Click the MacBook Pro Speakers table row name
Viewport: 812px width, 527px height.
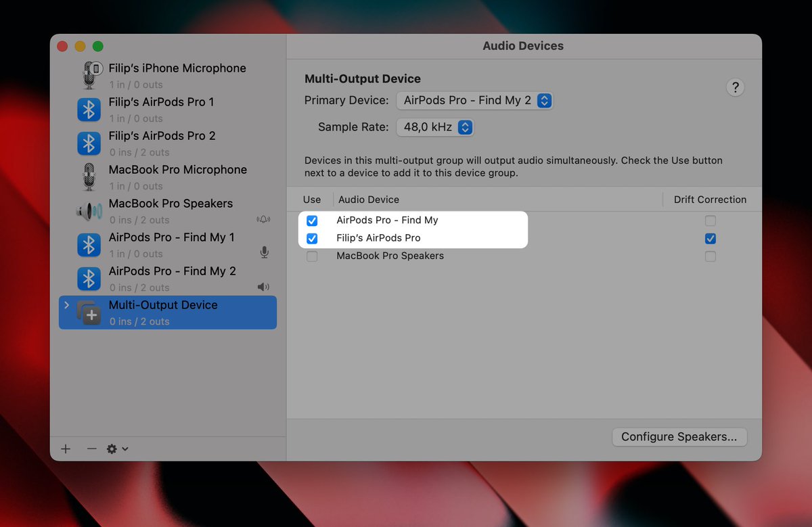click(390, 256)
